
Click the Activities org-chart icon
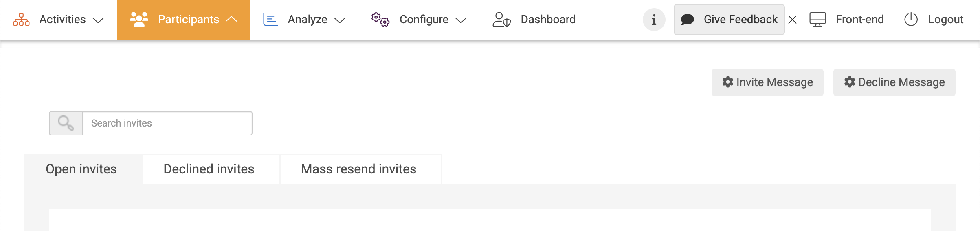21,20
